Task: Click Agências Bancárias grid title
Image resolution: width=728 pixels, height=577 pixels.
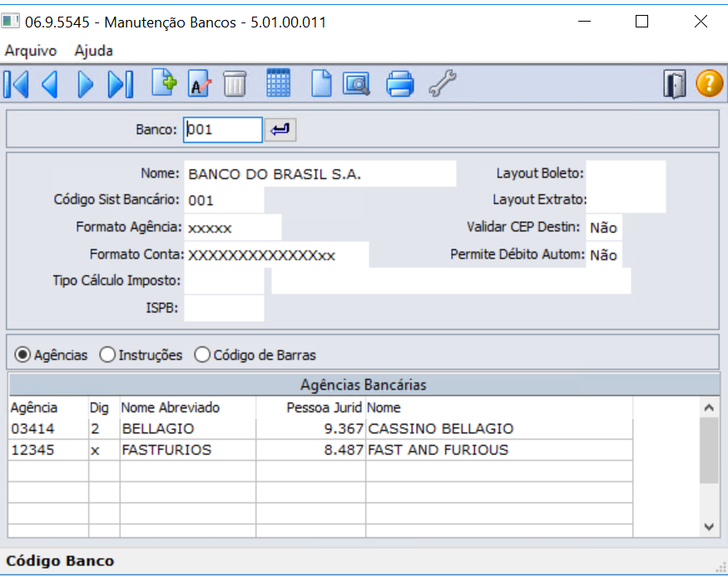Action: 364,384
